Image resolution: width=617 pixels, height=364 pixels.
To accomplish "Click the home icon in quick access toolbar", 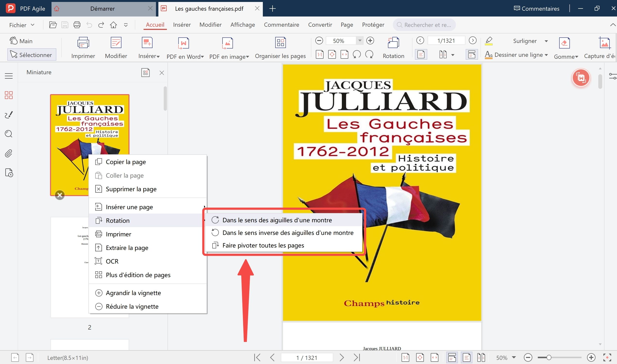I will (x=113, y=25).
